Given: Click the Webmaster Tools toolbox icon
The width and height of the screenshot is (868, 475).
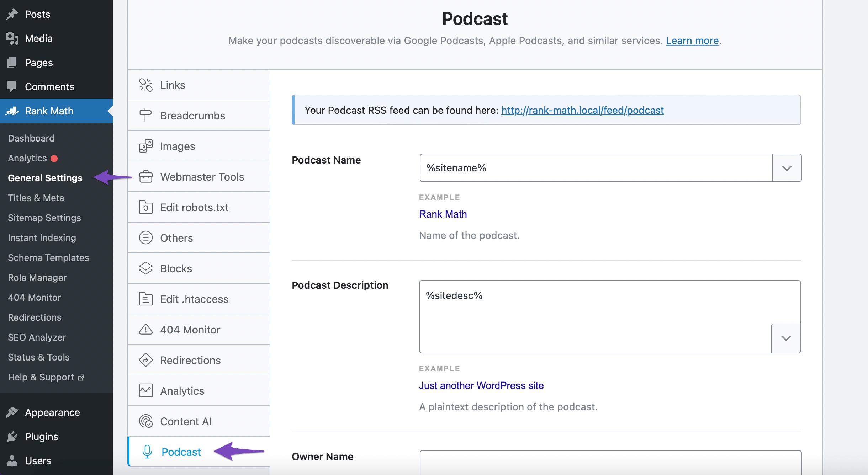Looking at the screenshot, I should (145, 177).
